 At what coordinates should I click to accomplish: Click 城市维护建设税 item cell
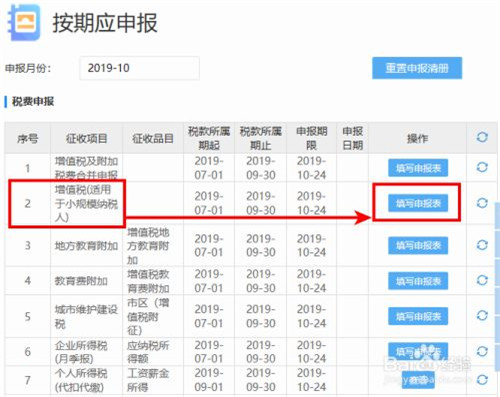pyautogui.click(x=86, y=316)
